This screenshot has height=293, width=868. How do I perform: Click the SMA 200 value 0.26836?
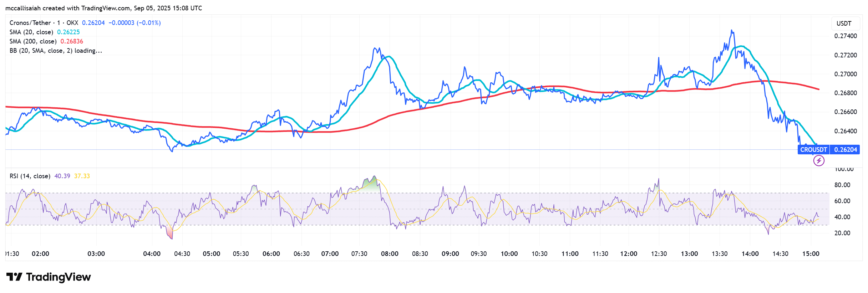72,41
